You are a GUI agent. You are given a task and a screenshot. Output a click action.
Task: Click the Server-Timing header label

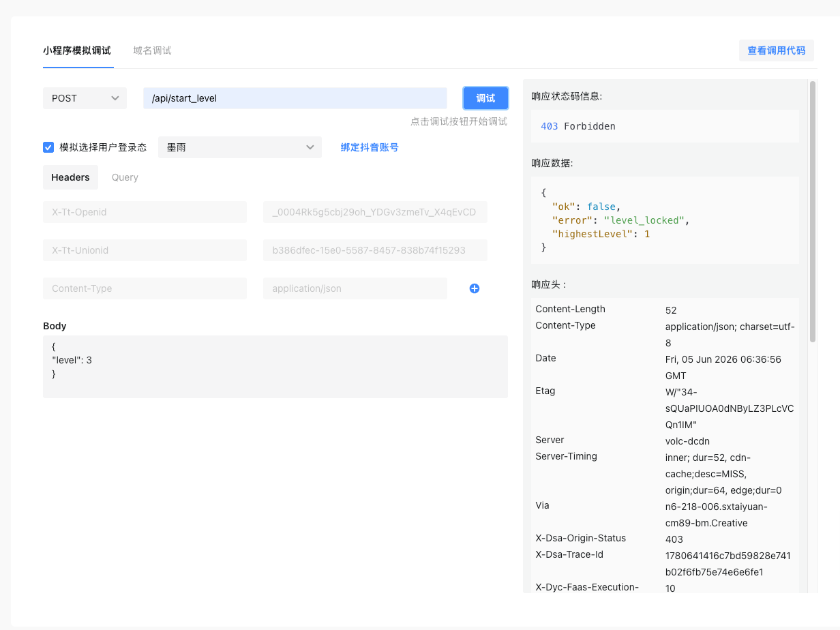(566, 456)
